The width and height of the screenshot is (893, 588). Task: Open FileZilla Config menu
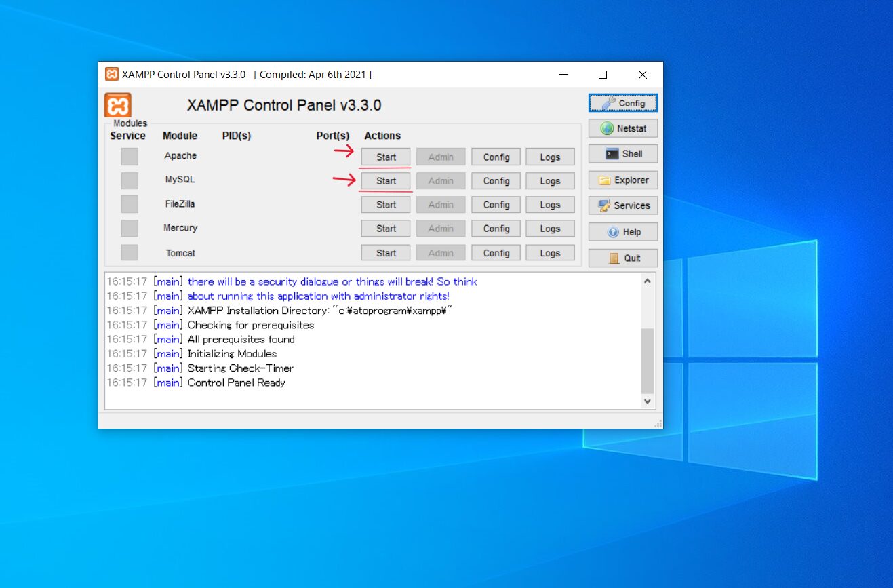[x=496, y=205]
